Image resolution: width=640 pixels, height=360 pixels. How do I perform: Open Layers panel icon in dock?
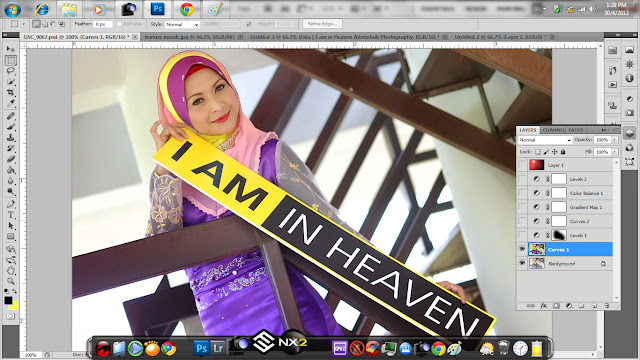pos(629,133)
